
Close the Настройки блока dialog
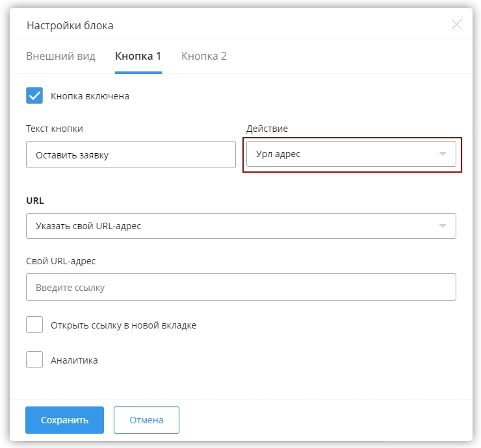[x=456, y=25]
